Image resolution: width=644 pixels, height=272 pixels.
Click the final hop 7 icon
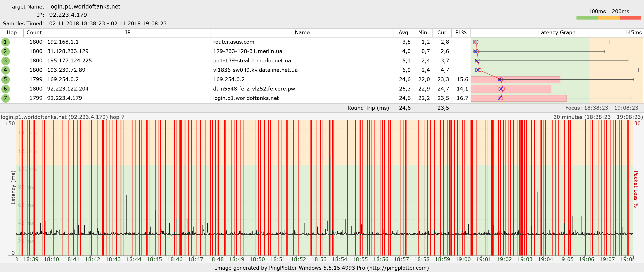[5, 98]
